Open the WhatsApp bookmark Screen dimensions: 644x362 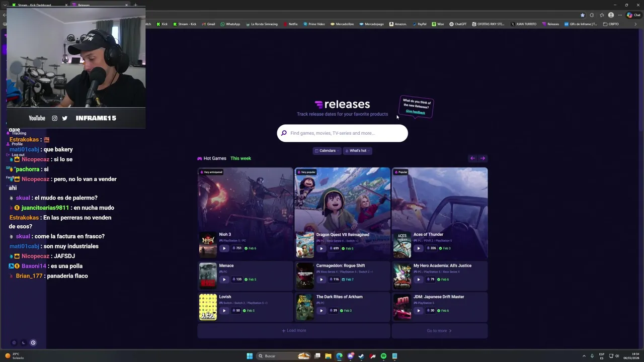(230, 24)
